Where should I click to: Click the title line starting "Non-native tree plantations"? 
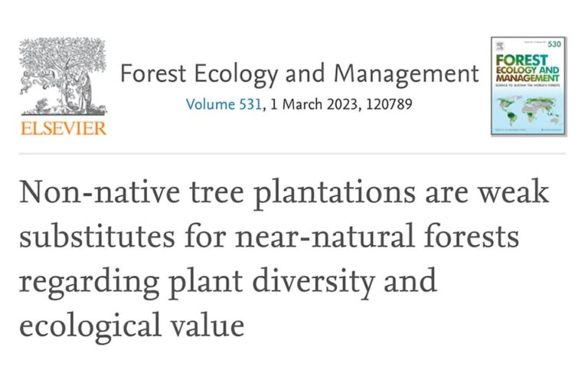click(284, 192)
